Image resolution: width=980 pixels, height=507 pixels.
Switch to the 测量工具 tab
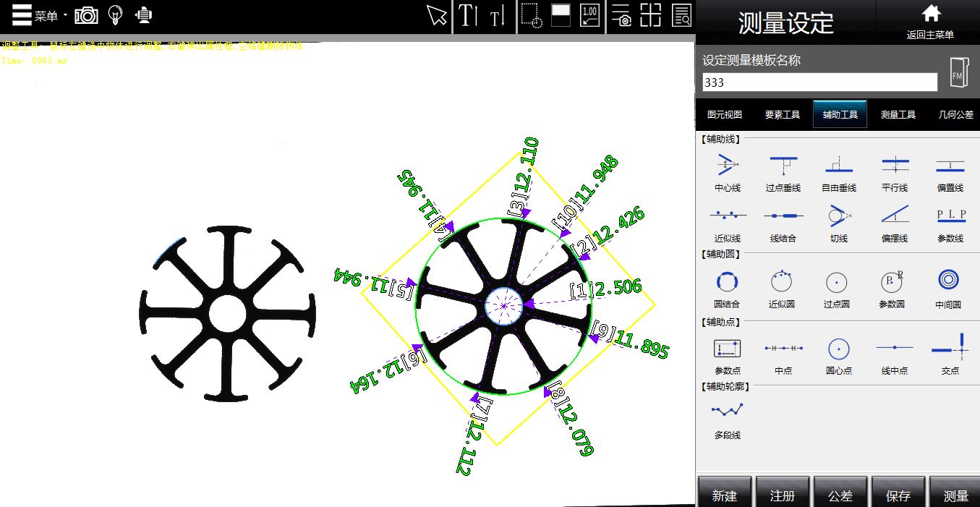[898, 114]
